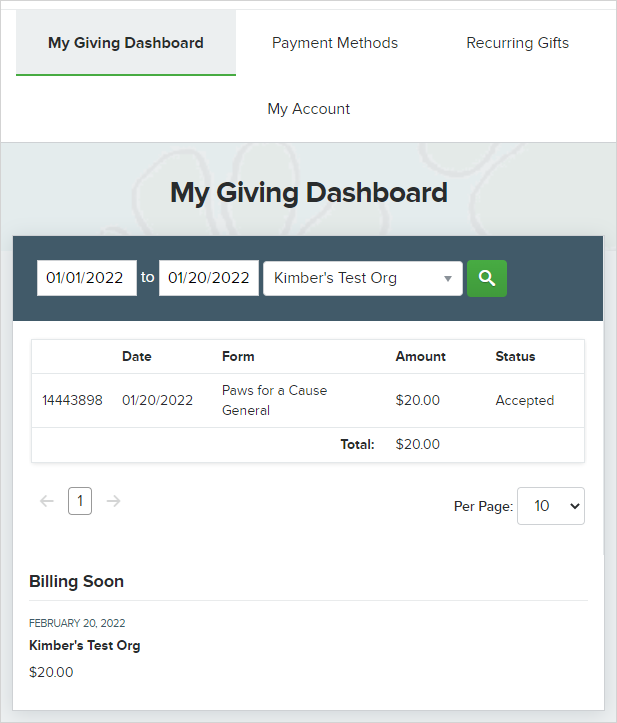The image size is (617, 723).
Task: Open the Recurring Gifts tab
Action: (517, 43)
